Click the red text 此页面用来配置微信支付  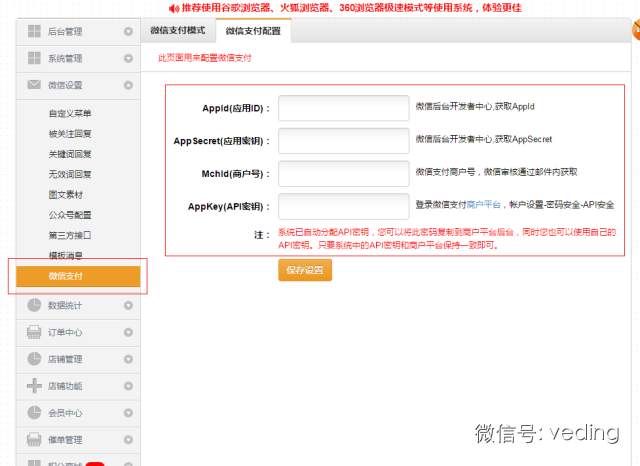(204, 58)
